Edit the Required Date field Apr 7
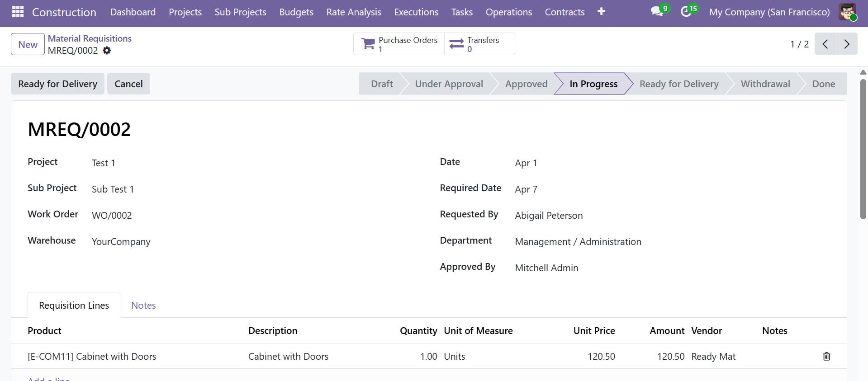Image resolution: width=868 pixels, height=381 pixels. pos(526,189)
